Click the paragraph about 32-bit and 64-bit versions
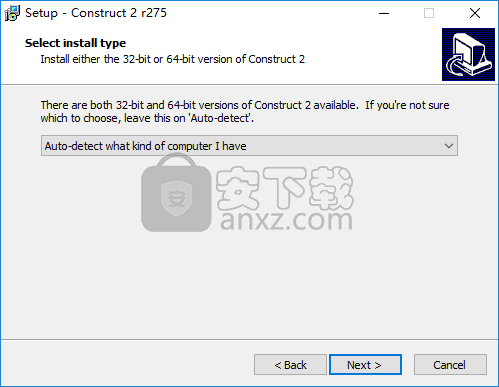Image resolution: width=499 pixels, height=387 pixels. (x=245, y=112)
